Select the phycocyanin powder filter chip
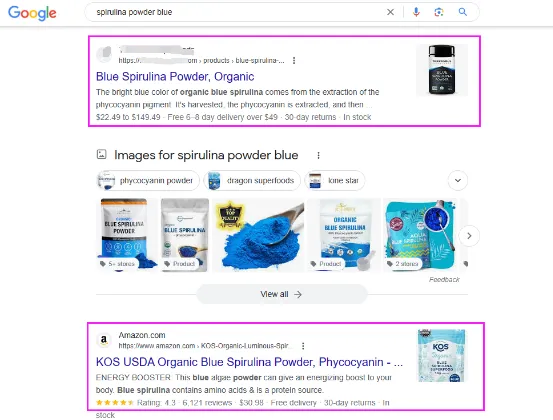The height and width of the screenshot is (420, 553). click(x=148, y=181)
